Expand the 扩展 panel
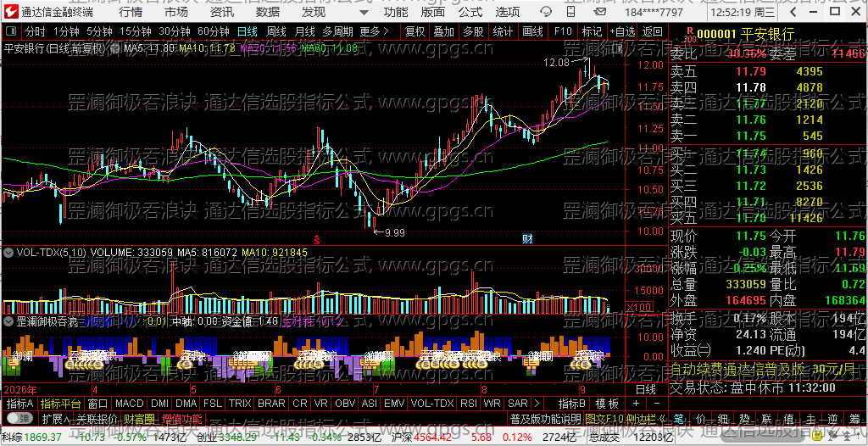This screenshot has height=446, width=868. point(57,418)
